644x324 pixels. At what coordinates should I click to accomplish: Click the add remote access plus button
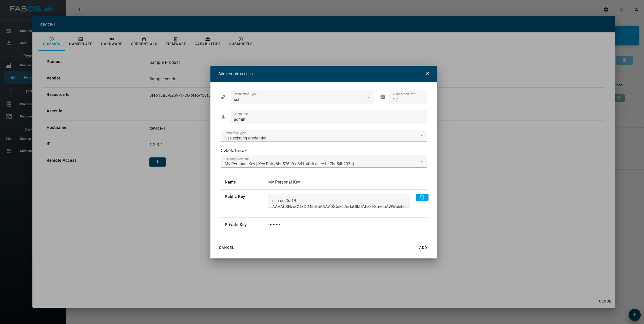click(157, 162)
